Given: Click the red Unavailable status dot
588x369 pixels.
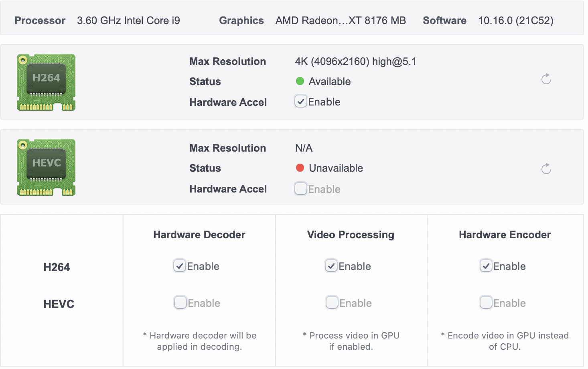Looking at the screenshot, I should pos(300,168).
